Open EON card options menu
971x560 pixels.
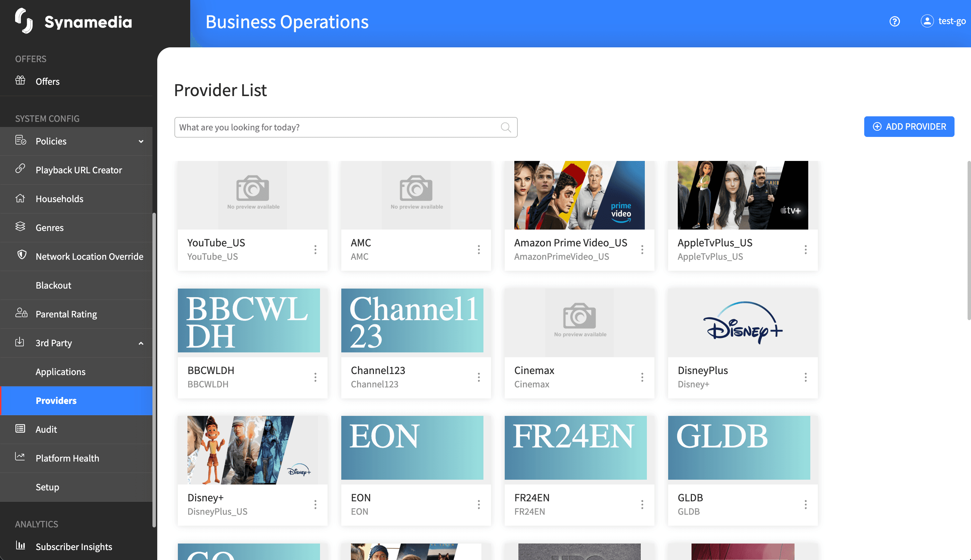478,505
